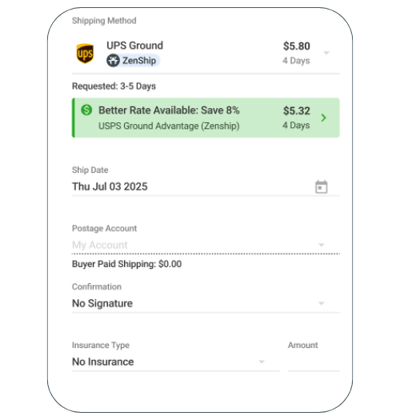Screen dimensions: 400x420
Task: Click the $5.32 better rate price
Action: pyautogui.click(x=297, y=111)
